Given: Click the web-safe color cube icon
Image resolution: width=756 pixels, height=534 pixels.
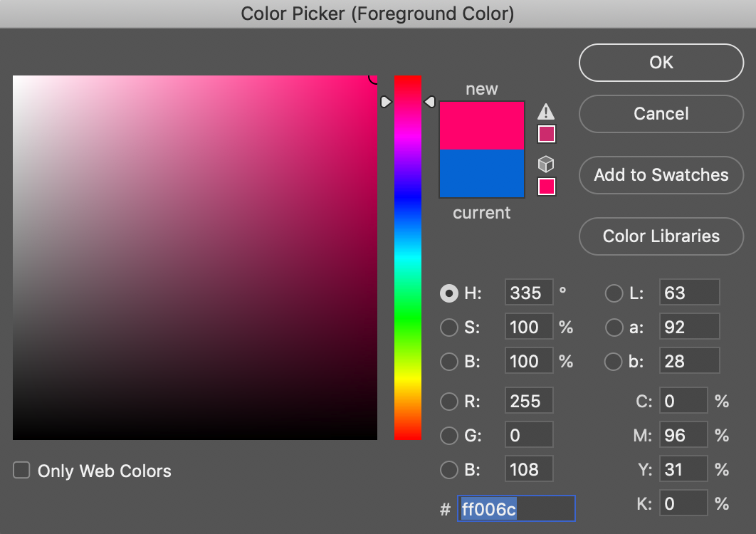Looking at the screenshot, I should pos(546,164).
